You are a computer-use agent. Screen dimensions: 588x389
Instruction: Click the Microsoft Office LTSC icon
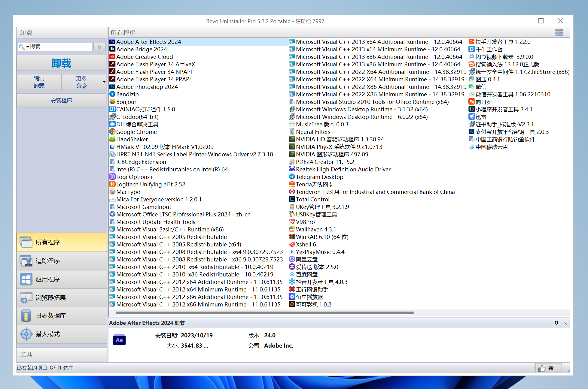tap(112, 214)
